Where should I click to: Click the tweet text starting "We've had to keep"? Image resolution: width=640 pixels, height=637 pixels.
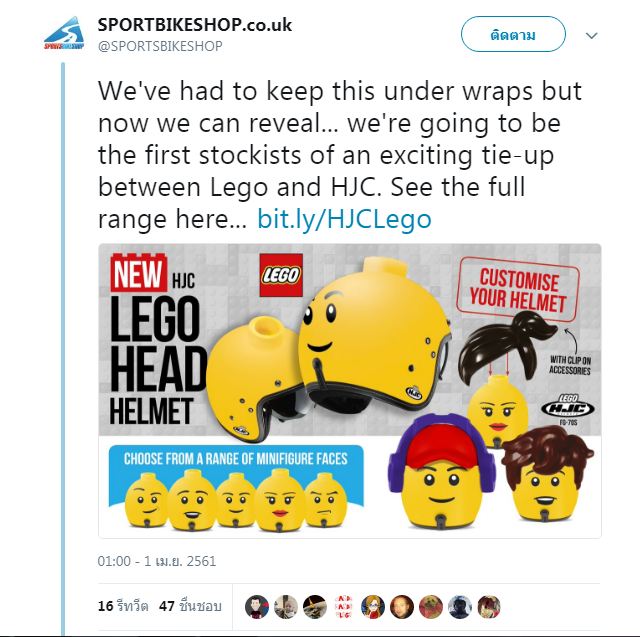(340, 155)
